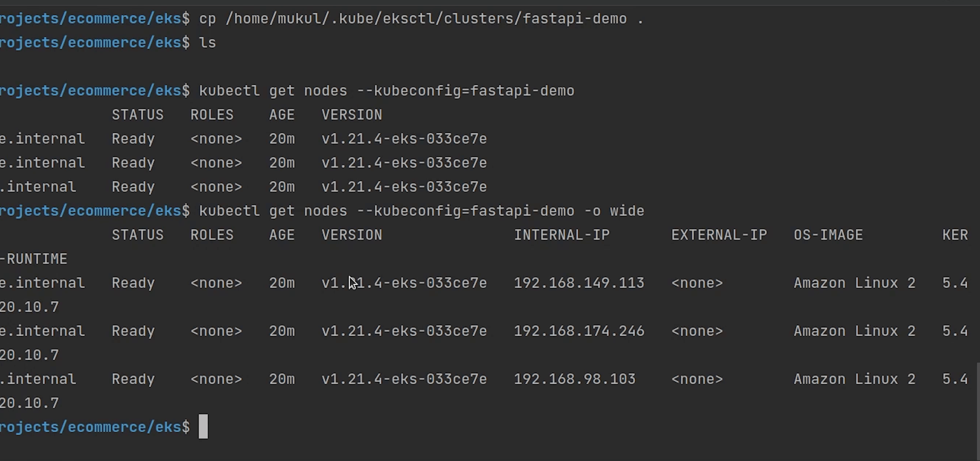This screenshot has height=461, width=980.
Task: Click the IP address 192.168.149.113
Action: pyautogui.click(x=579, y=283)
